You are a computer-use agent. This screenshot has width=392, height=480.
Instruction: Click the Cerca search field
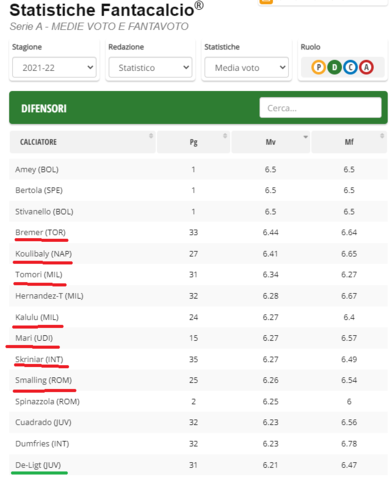point(320,108)
